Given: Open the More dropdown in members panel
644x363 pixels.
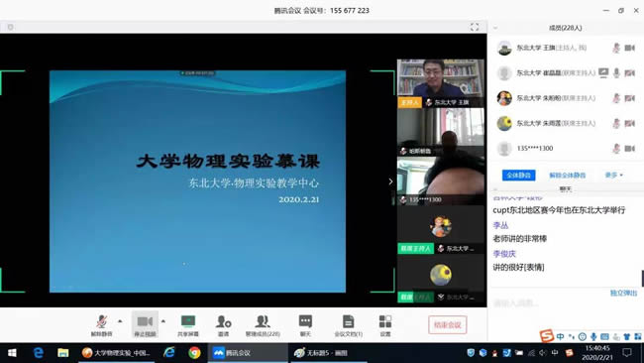Looking at the screenshot, I should click(x=613, y=176).
